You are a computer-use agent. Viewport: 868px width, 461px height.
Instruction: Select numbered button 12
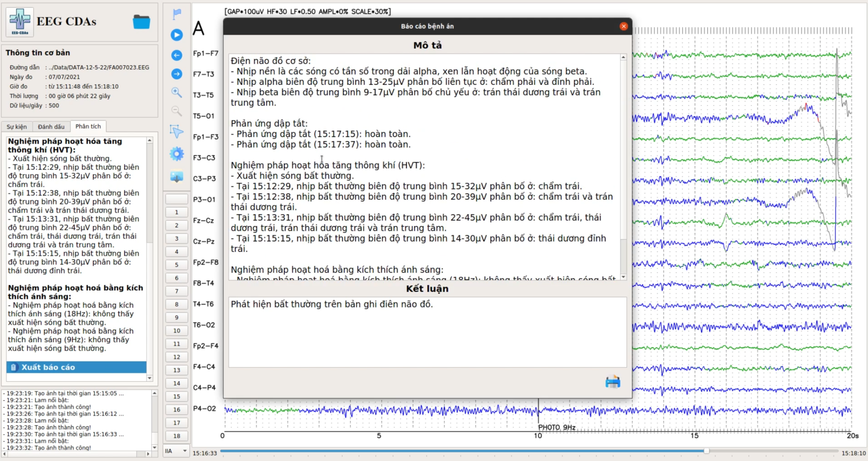177,357
